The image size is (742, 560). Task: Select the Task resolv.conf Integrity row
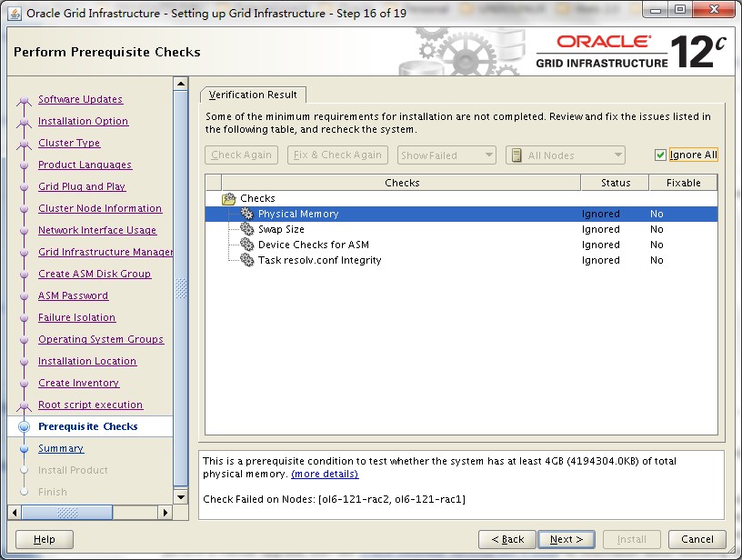[461, 260]
